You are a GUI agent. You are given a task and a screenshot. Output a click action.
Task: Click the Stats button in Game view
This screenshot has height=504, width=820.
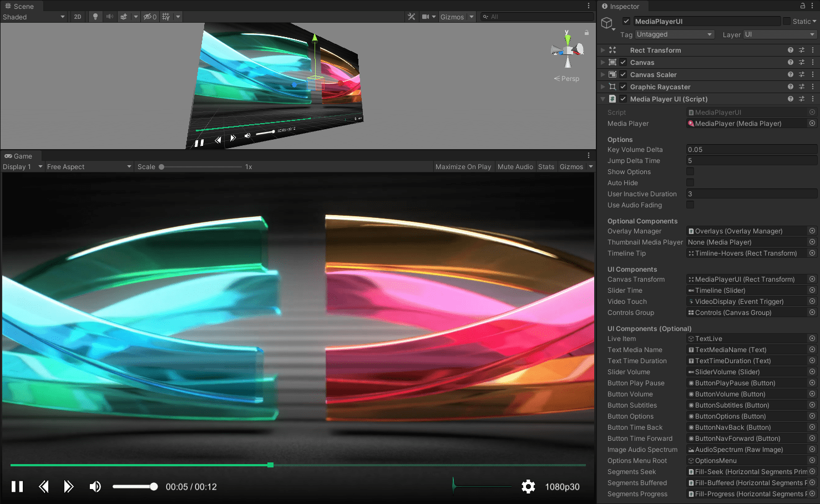pyautogui.click(x=546, y=166)
